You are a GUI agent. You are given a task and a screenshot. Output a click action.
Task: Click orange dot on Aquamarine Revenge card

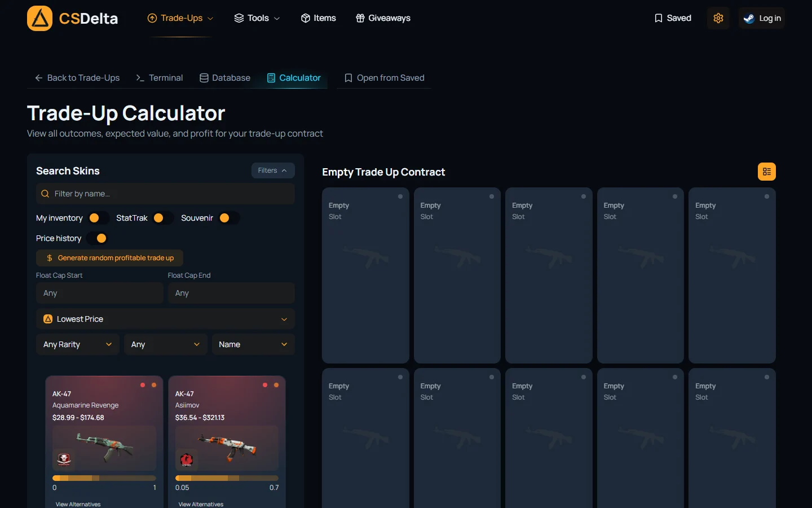click(154, 385)
